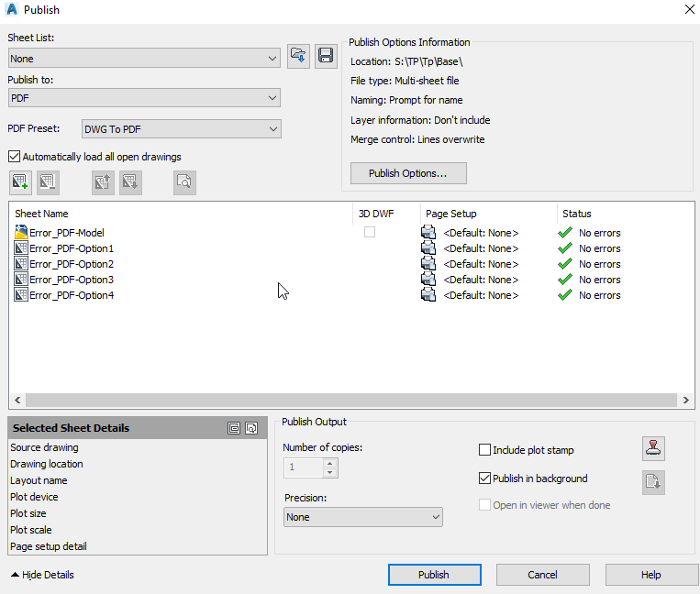700x594 pixels.
Task: Click the Help button
Action: coord(651,575)
